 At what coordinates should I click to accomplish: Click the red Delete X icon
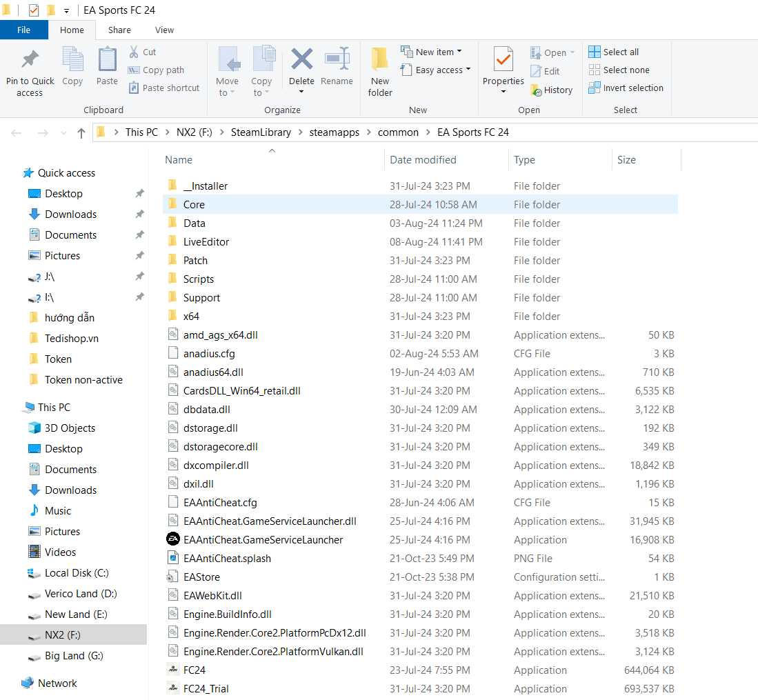pyautogui.click(x=301, y=59)
